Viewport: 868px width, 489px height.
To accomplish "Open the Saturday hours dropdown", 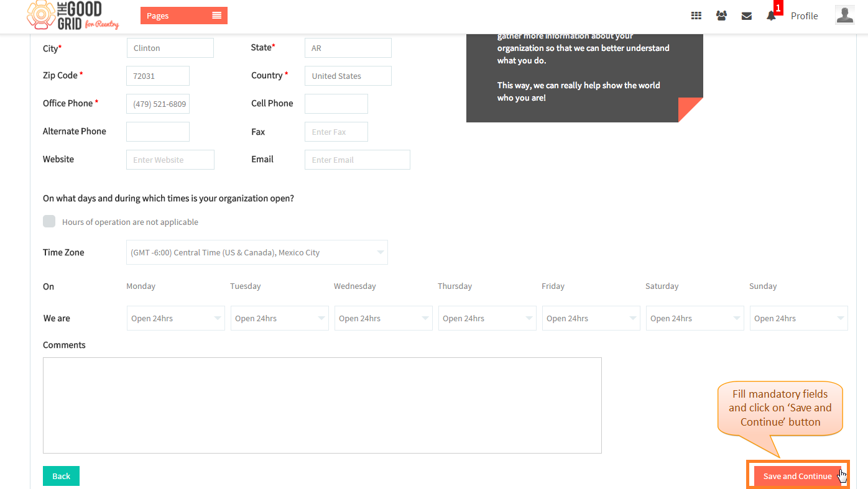I will click(x=695, y=318).
